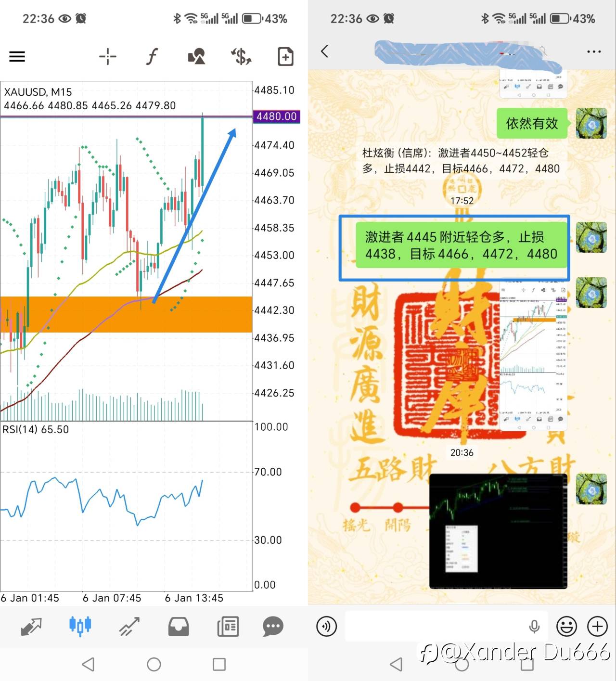Image resolution: width=616 pixels, height=681 pixels.
Task: Open the emoji picker
Action: pyautogui.click(x=566, y=627)
